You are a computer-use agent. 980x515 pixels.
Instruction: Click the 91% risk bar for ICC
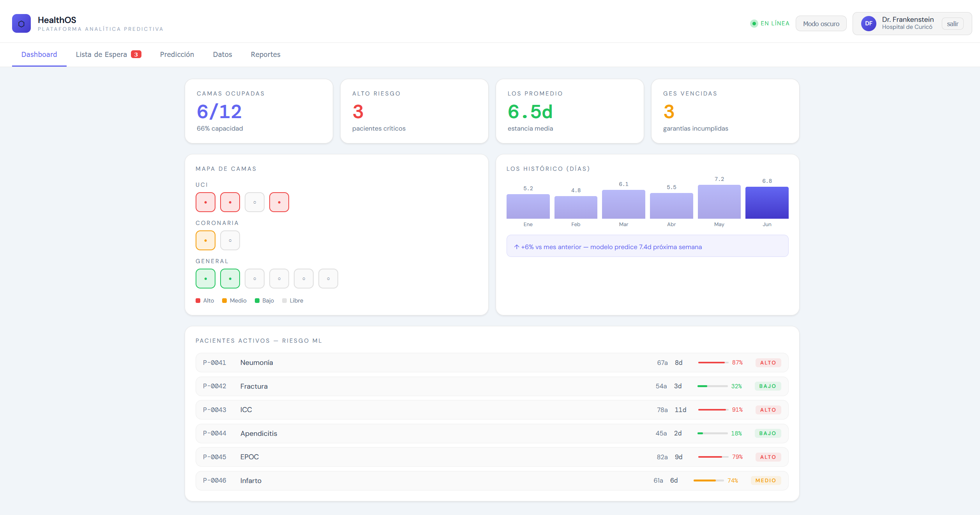pos(713,410)
